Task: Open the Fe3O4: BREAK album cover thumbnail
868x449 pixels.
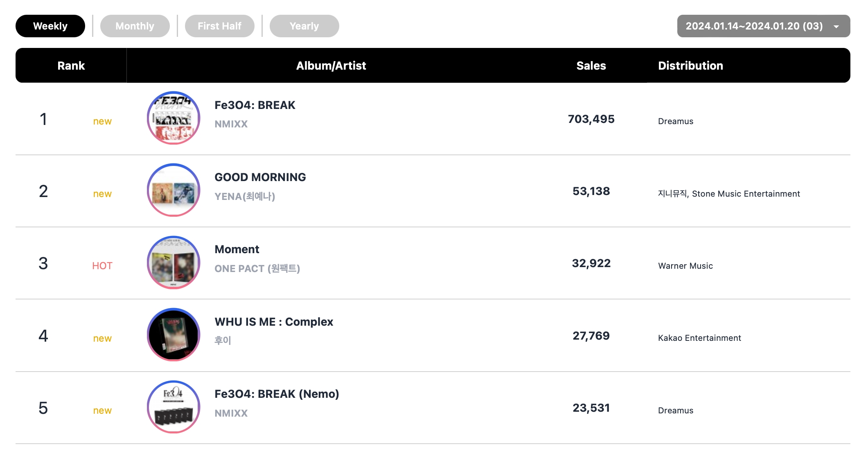Action: [x=174, y=118]
